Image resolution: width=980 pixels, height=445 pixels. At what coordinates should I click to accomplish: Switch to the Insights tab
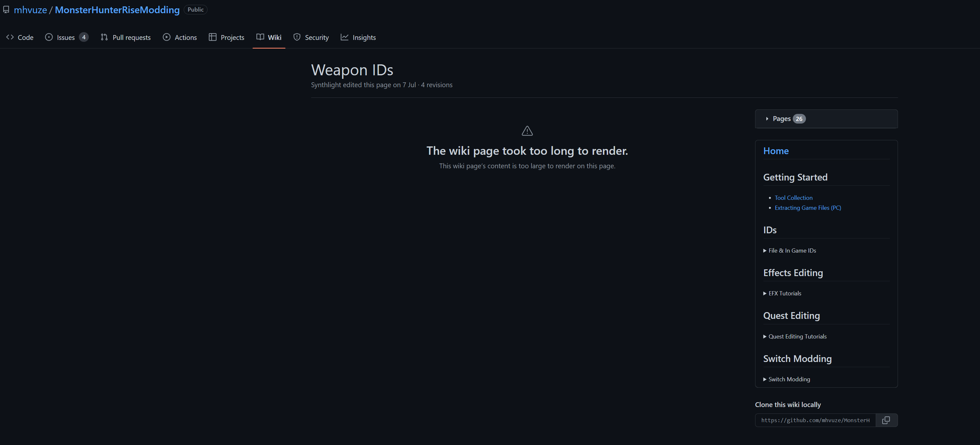364,37
